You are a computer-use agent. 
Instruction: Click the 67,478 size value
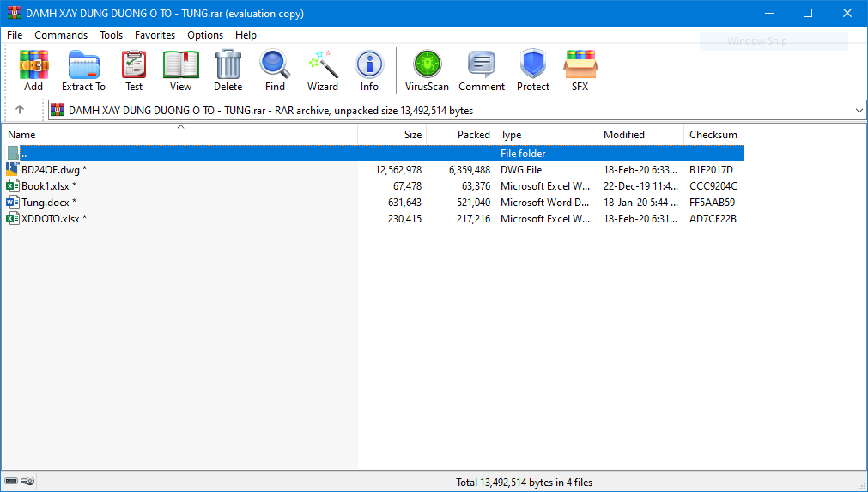pyautogui.click(x=407, y=186)
